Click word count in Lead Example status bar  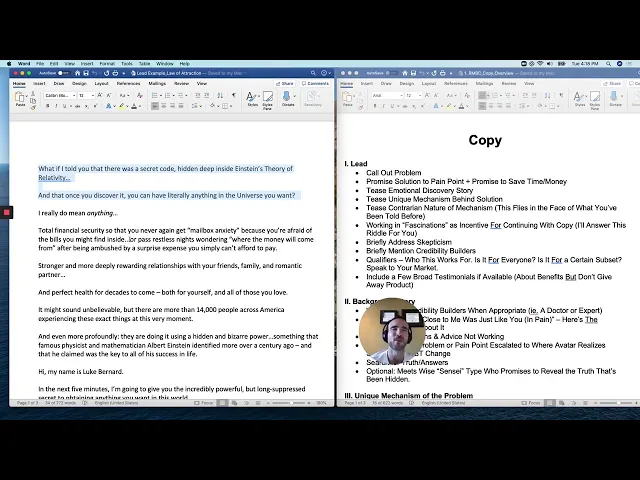point(60,403)
